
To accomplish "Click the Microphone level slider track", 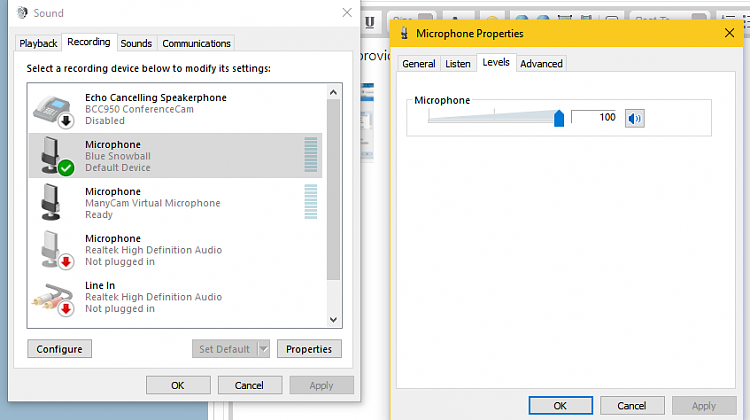I will (493, 117).
